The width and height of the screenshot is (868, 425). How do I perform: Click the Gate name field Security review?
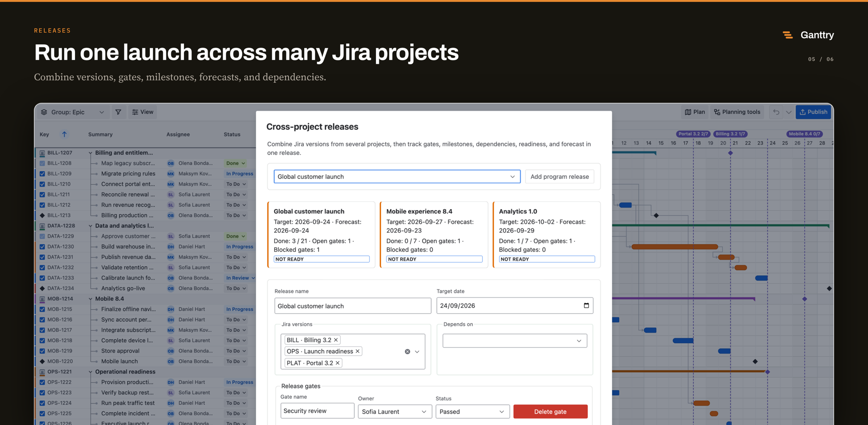coord(317,411)
